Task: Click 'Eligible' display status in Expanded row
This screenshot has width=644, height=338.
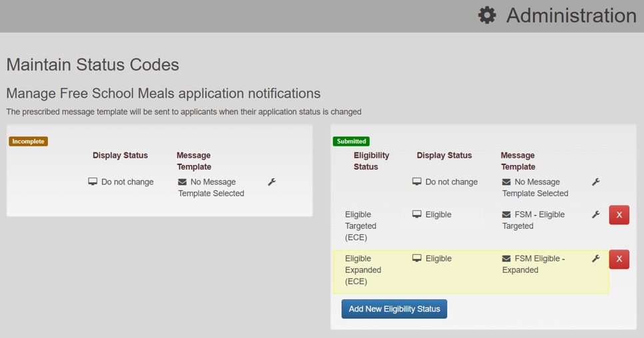Action: point(438,258)
